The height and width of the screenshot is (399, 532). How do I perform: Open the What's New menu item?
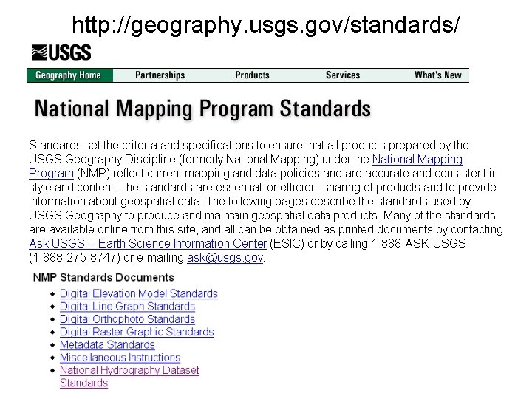[437, 75]
